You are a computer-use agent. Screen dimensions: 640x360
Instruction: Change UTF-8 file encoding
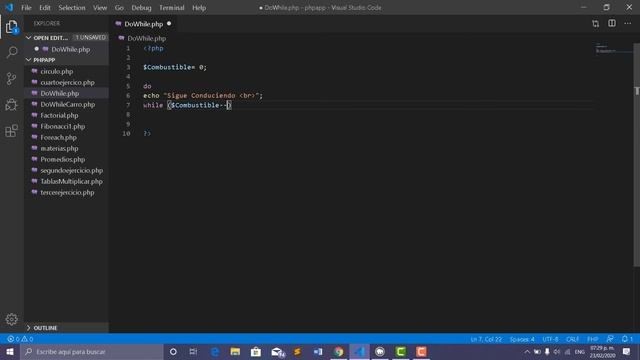(x=550, y=339)
